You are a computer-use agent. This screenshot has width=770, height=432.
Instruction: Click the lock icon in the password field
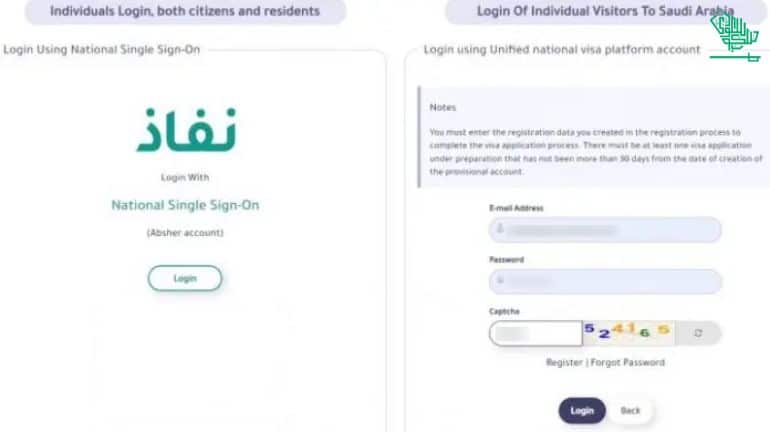pos(498,282)
